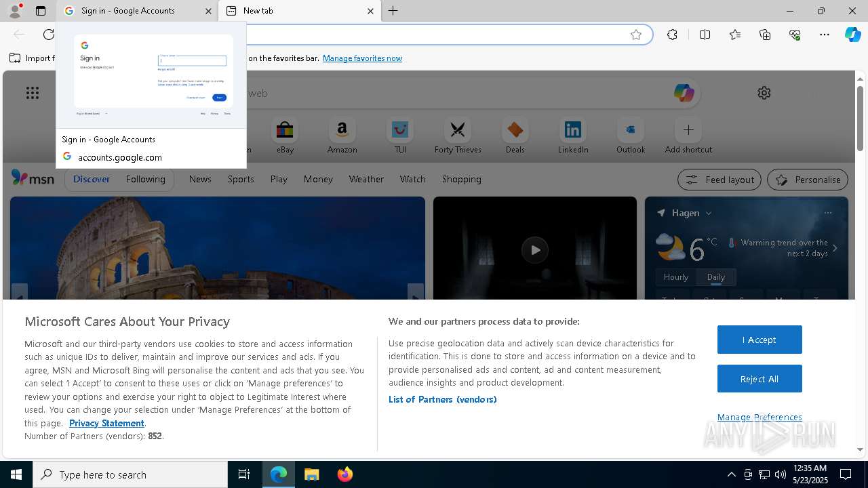This screenshot has width=868, height=488.
Task: Open the Shopping section
Action: click(461, 179)
